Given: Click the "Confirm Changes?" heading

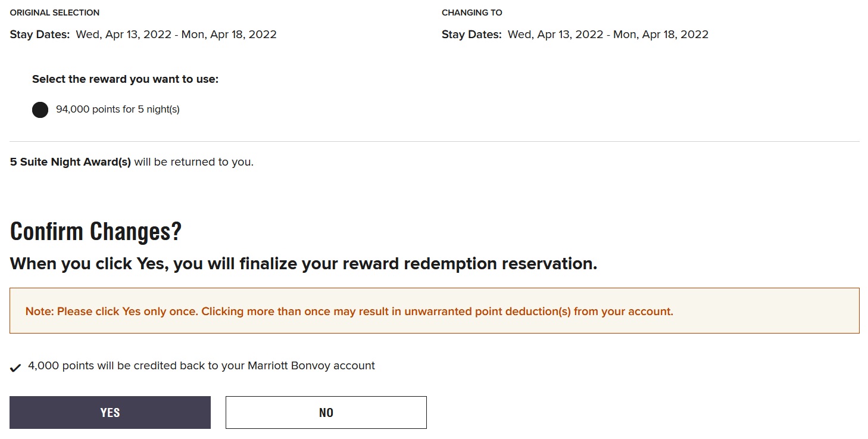Looking at the screenshot, I should (x=96, y=231).
